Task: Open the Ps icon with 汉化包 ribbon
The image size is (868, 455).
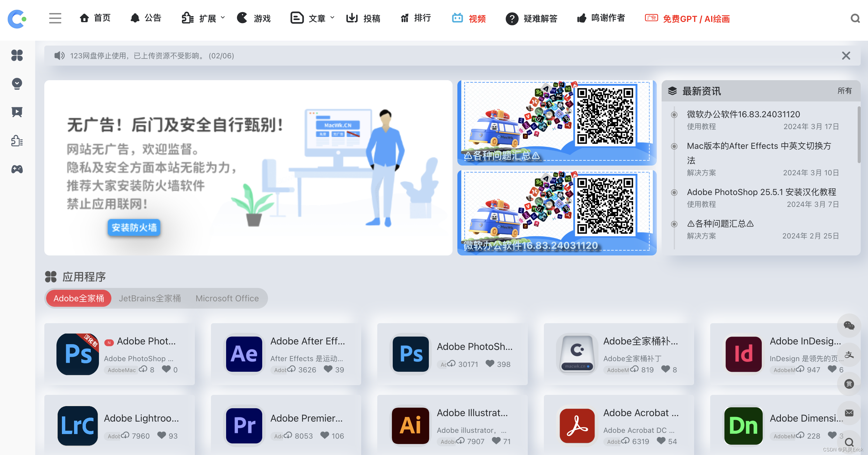Action: 77,354
